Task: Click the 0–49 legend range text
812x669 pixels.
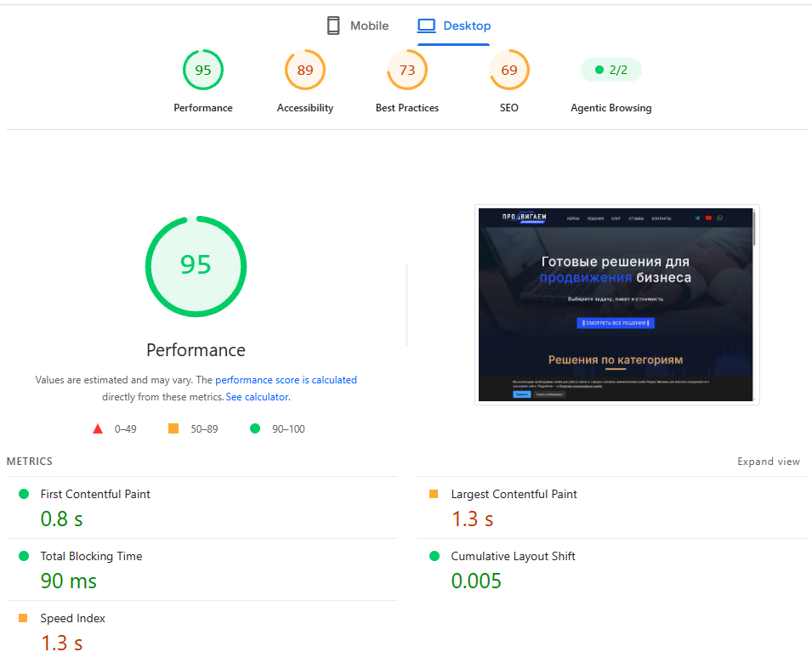Action: point(125,428)
